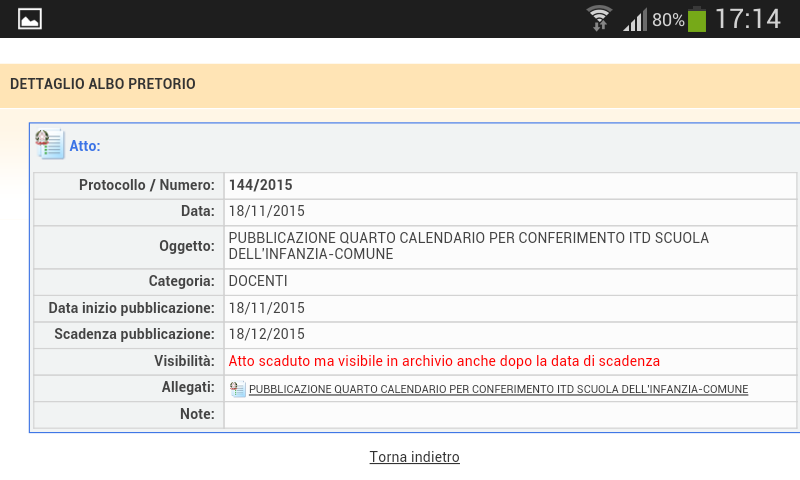Click the Oggetto description text
The width and height of the screenshot is (800, 480).
click(x=468, y=246)
